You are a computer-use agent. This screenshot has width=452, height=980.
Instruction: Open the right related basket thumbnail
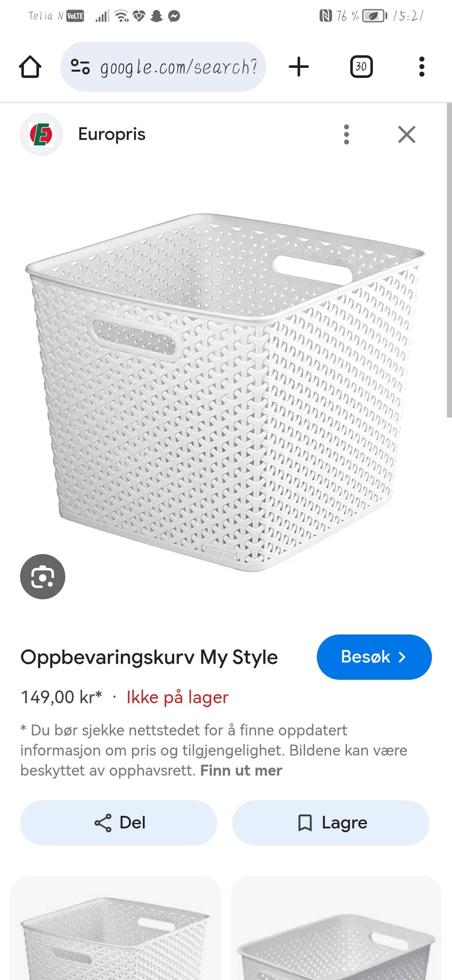click(336, 928)
